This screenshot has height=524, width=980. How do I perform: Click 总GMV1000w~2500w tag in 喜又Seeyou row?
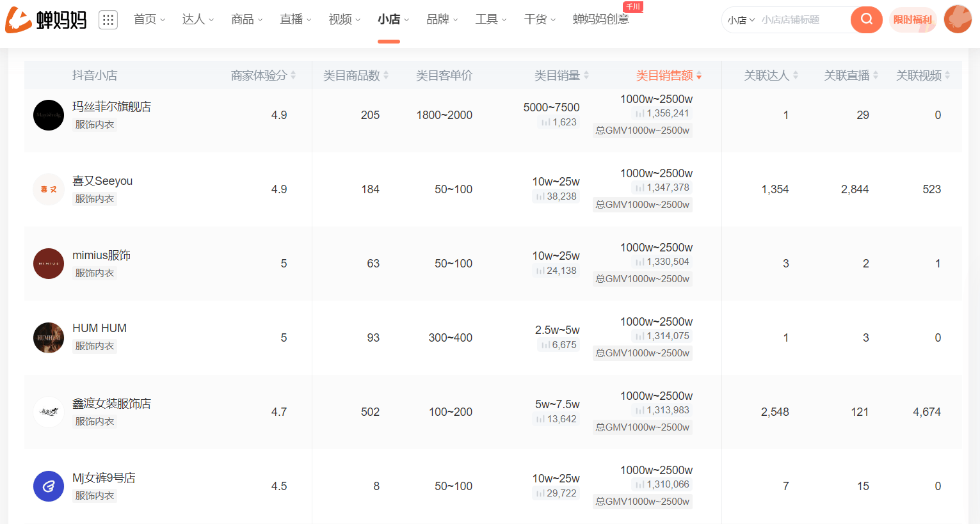pos(642,205)
